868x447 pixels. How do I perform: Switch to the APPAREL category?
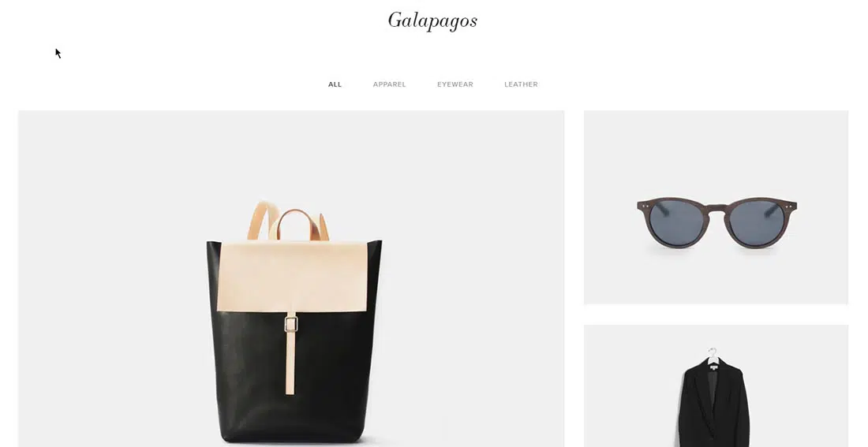389,84
